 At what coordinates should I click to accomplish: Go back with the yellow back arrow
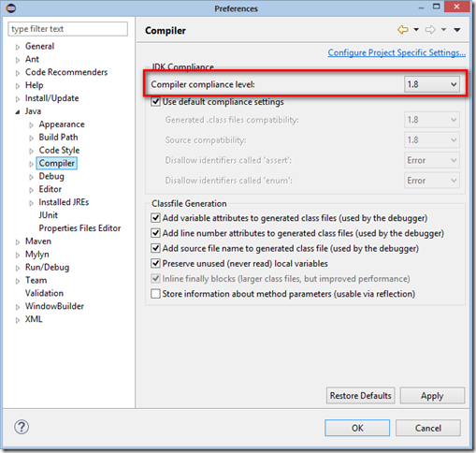tap(403, 30)
